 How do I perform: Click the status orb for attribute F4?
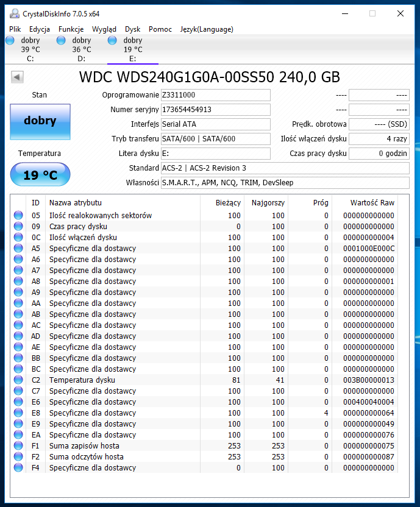[18, 468]
